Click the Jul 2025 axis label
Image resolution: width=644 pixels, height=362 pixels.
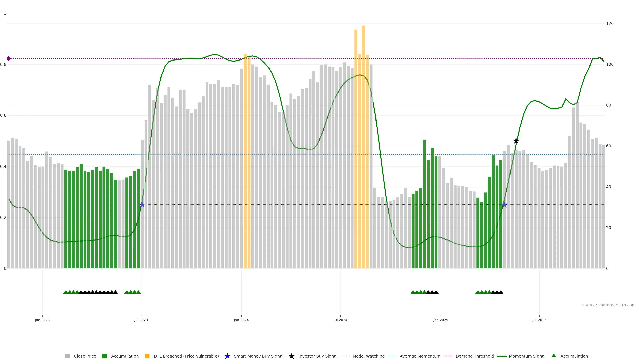click(x=539, y=320)
